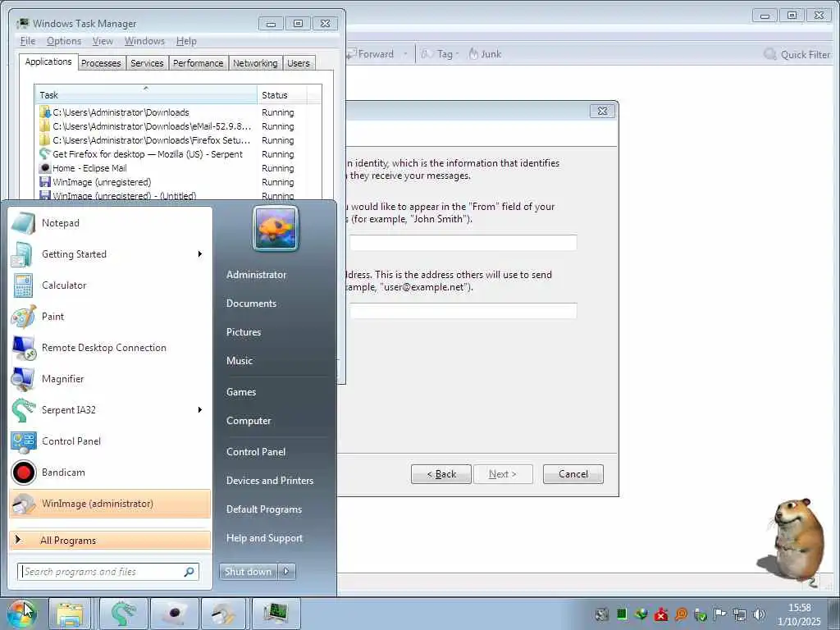This screenshot has width=840, height=630.
Task: Click the volume speaker tray icon
Action: pos(759,614)
